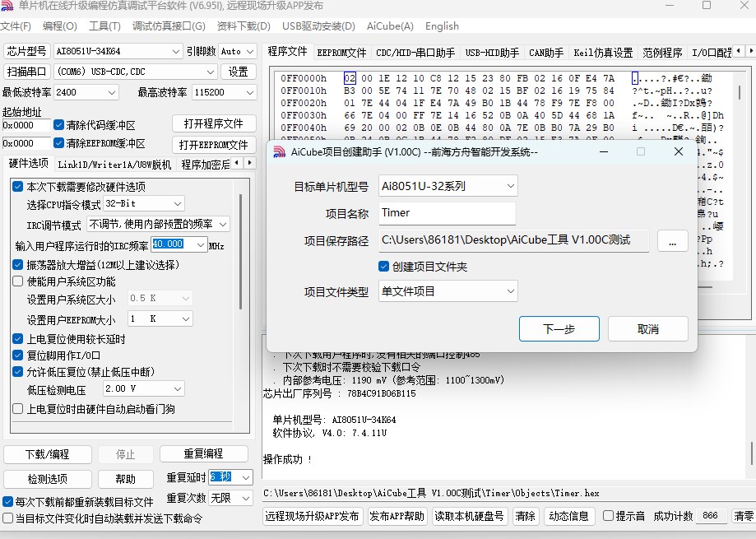Click 打开EEPROM文件 button
The height and width of the screenshot is (539, 756).
click(214, 145)
